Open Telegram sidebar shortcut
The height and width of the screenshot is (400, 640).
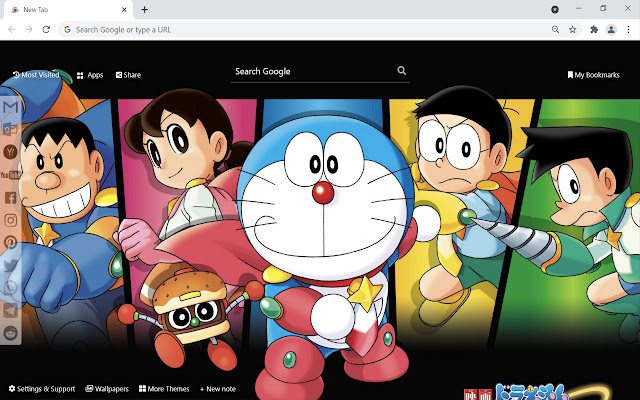[10, 310]
